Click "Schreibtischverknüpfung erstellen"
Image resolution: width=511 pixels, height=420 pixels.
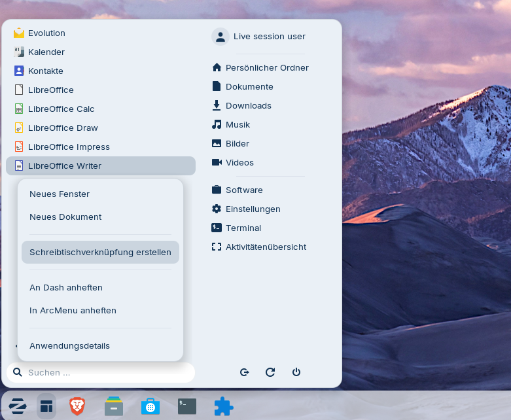[100, 253]
